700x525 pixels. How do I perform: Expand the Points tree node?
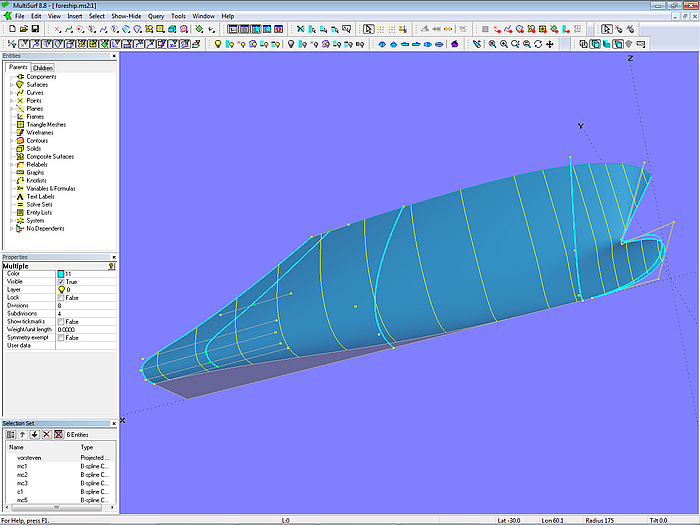click(x=11, y=101)
